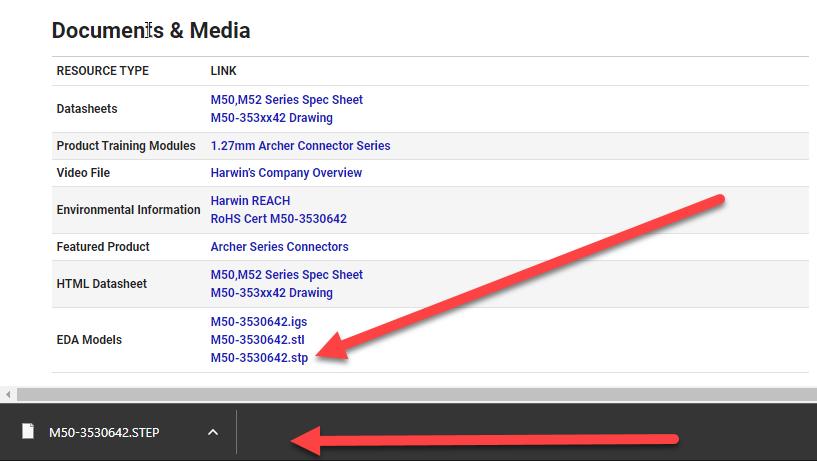
Task: Open the Harwin REACH document
Action: point(250,201)
